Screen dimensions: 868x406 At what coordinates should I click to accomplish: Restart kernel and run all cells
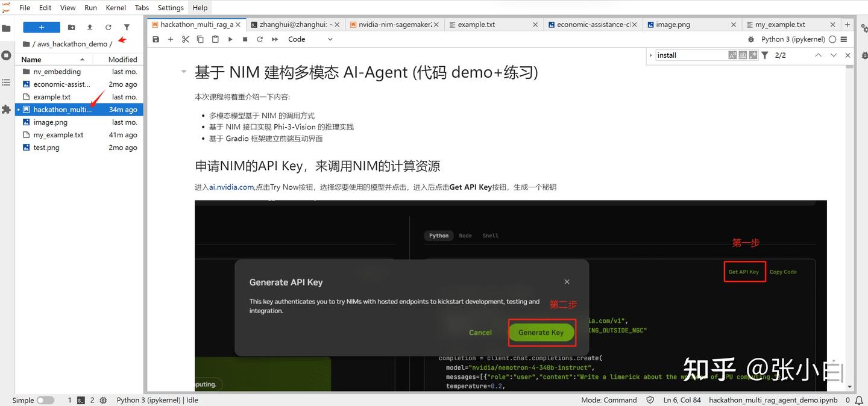tap(275, 39)
